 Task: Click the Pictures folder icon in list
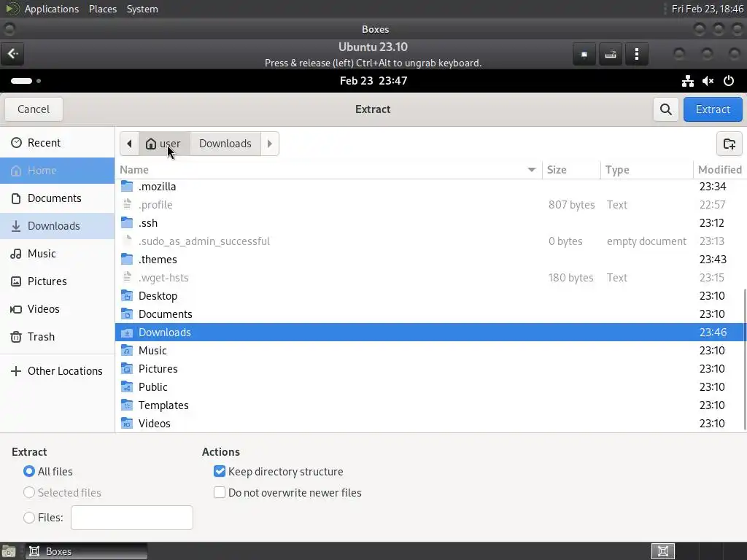(x=127, y=368)
